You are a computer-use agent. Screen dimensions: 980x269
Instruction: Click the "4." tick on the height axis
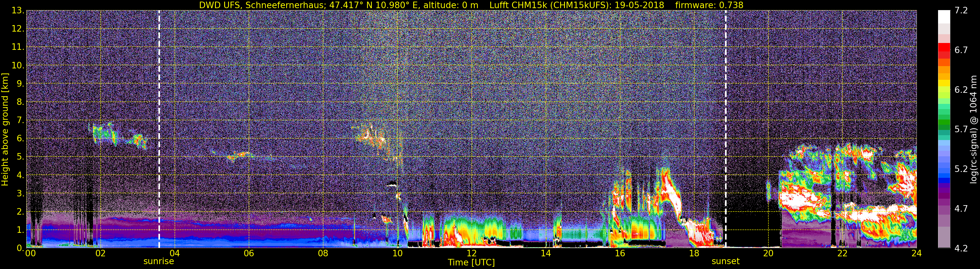tap(20, 175)
